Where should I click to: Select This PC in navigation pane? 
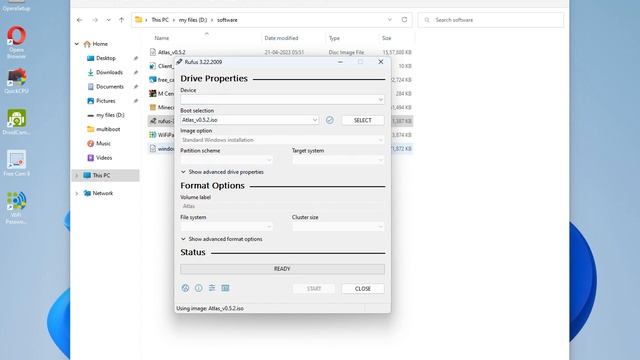click(105, 176)
